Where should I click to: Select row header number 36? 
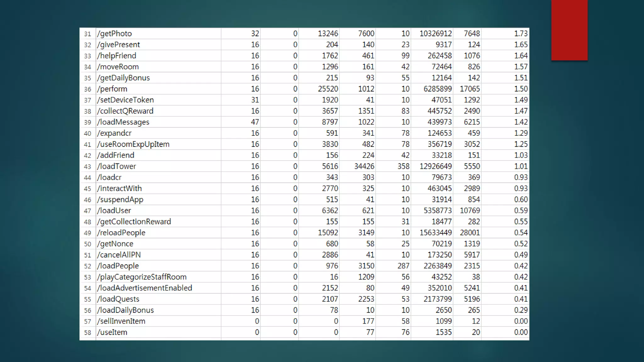pyautogui.click(x=87, y=89)
